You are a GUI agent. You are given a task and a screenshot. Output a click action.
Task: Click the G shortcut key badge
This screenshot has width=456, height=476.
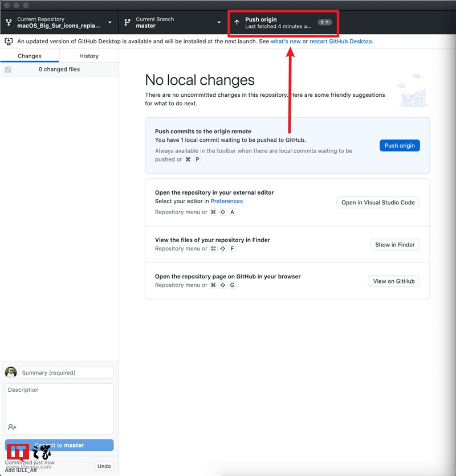pos(232,285)
